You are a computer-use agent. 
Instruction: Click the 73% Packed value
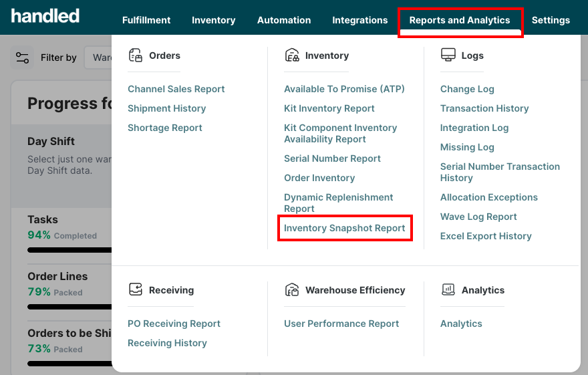click(55, 349)
